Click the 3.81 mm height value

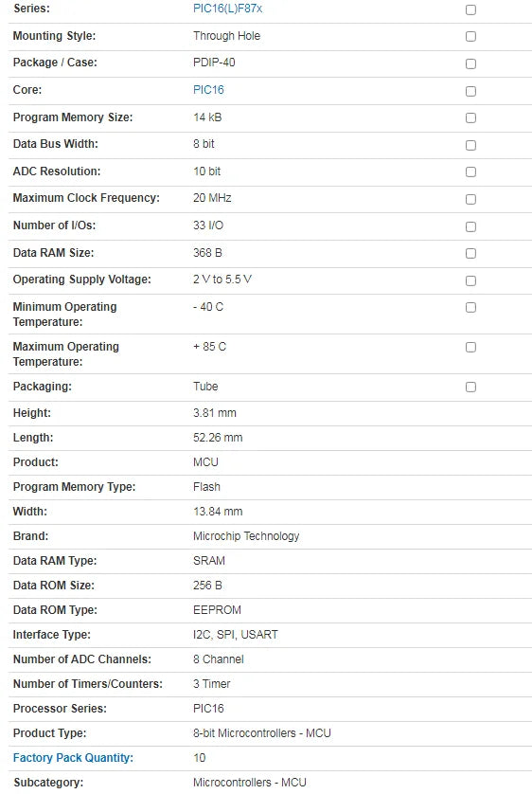215,413
